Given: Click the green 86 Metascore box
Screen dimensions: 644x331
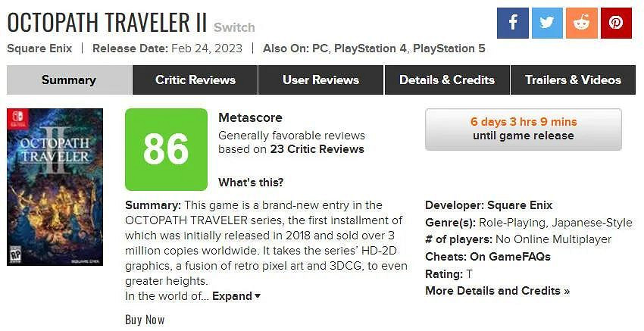Looking at the screenshot, I should 166,149.
